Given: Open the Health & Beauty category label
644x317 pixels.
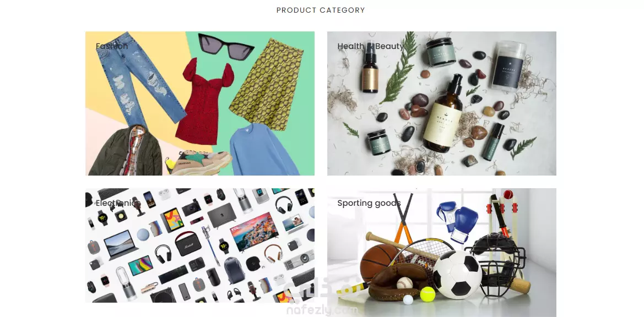Looking at the screenshot, I should 370,46.
